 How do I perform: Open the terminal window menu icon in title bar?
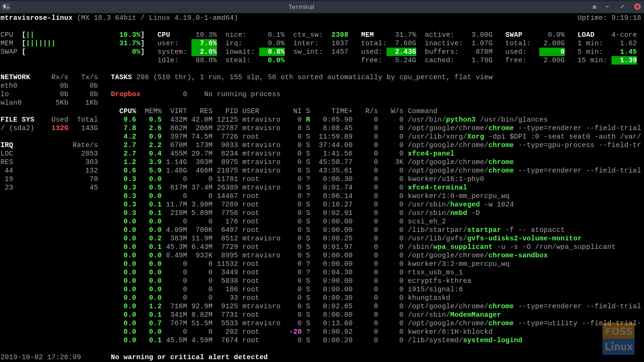point(6,7)
